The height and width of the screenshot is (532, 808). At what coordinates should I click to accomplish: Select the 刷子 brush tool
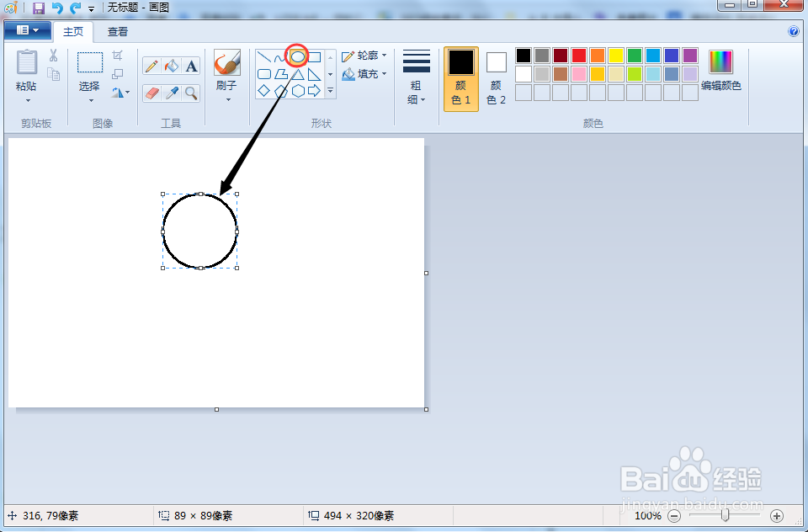pyautogui.click(x=227, y=63)
